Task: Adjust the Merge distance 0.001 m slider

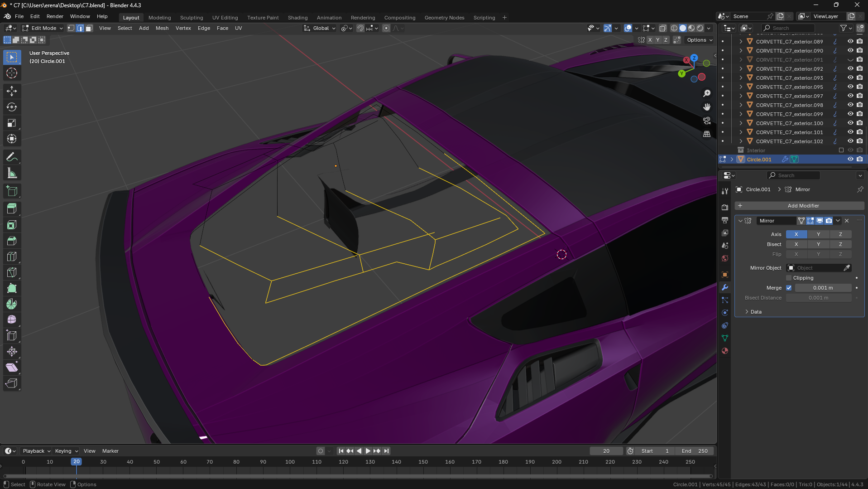Action: [x=823, y=288]
